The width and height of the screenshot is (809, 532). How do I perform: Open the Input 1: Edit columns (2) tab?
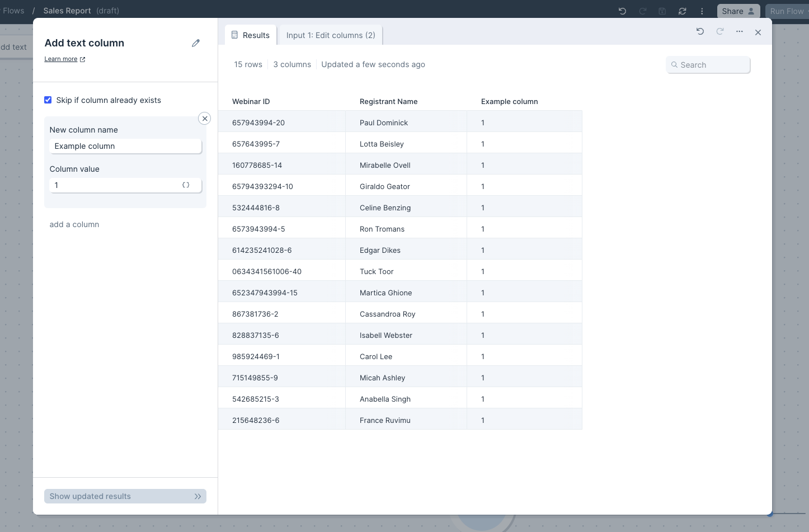[331, 35]
